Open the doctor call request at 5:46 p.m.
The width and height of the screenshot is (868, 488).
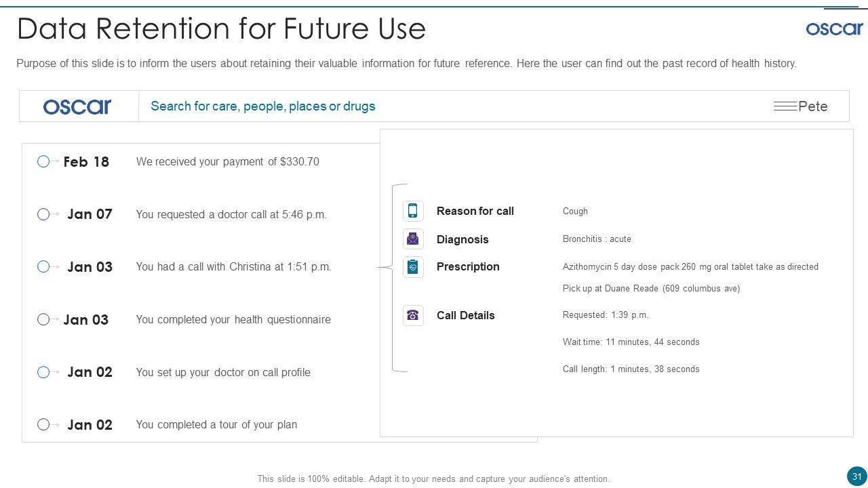pyautogui.click(x=231, y=215)
